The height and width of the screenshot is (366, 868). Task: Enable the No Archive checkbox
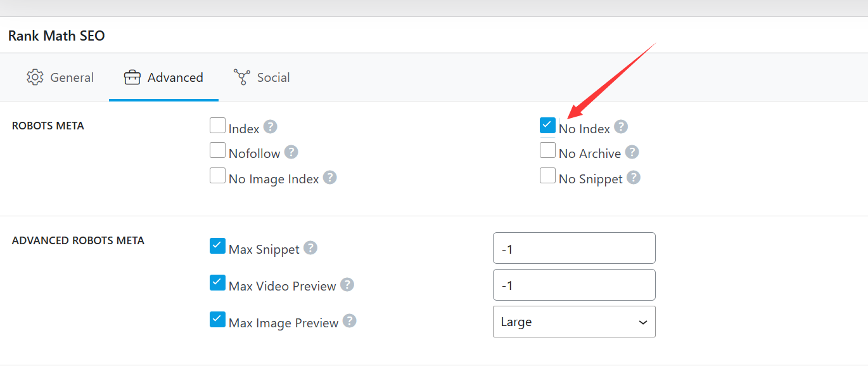click(547, 151)
